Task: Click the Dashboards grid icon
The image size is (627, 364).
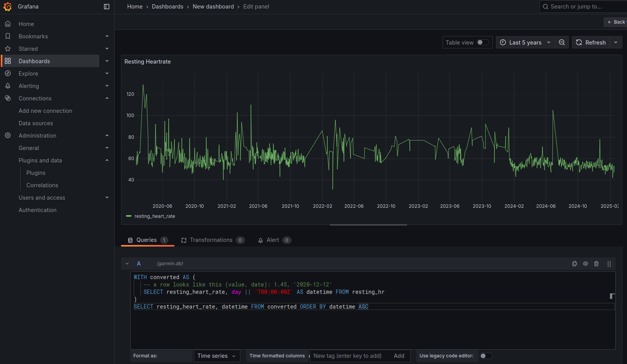Action: [8, 61]
